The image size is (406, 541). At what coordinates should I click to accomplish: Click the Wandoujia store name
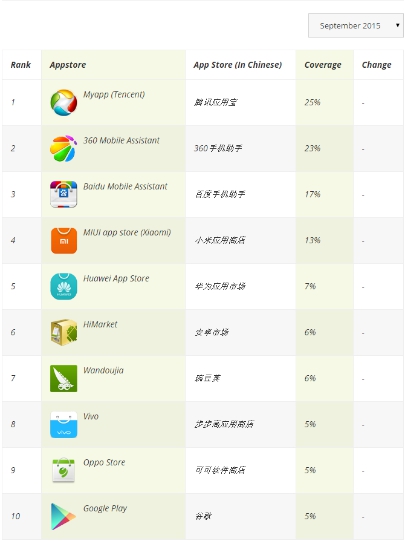(103, 371)
